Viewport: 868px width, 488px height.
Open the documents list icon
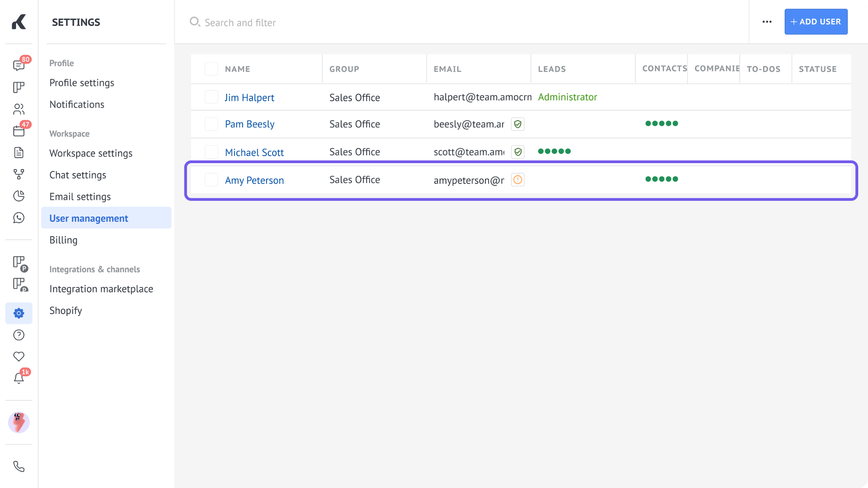[x=19, y=152]
